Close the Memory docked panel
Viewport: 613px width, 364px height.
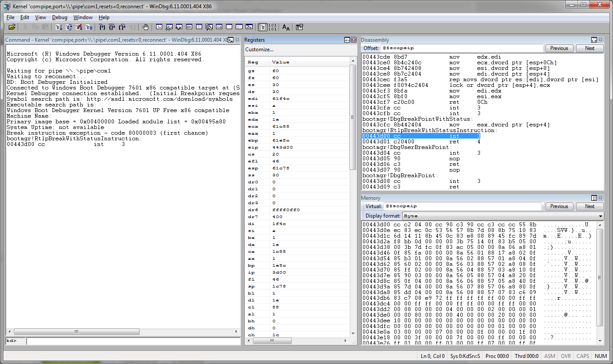[x=600, y=198]
